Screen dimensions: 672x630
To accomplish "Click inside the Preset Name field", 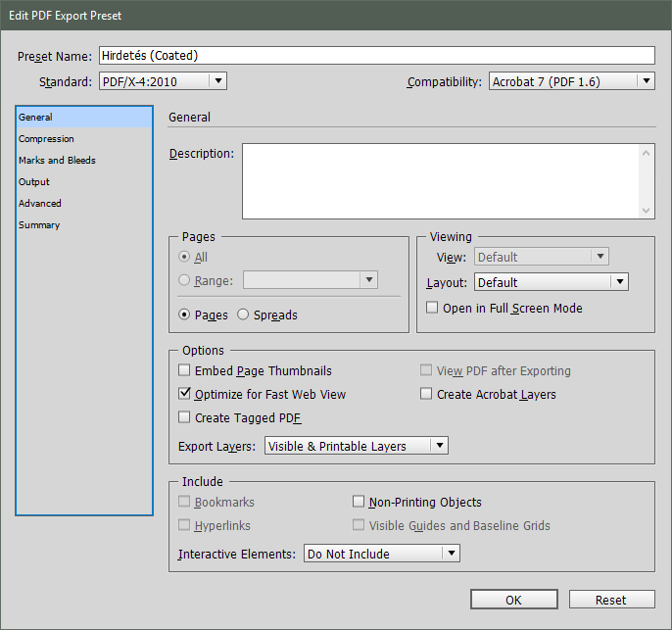I will coord(376,56).
